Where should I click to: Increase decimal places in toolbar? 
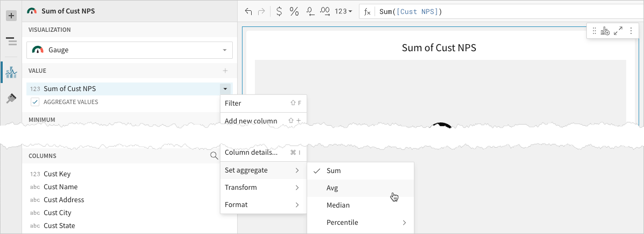325,11
